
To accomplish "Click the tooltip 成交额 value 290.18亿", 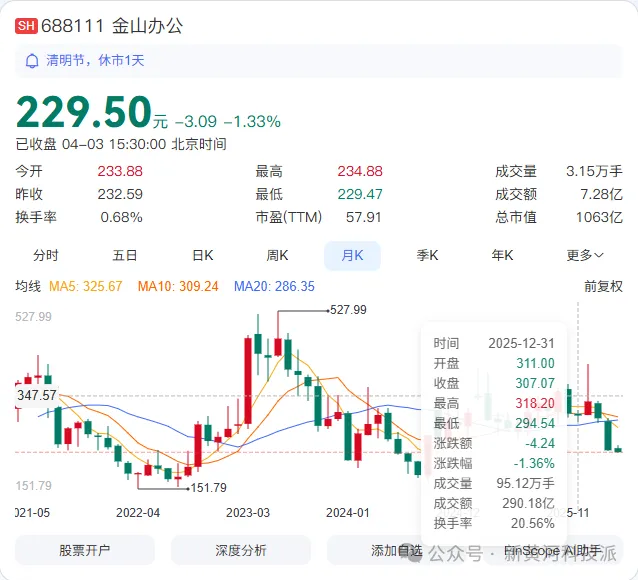I will click(529, 503).
